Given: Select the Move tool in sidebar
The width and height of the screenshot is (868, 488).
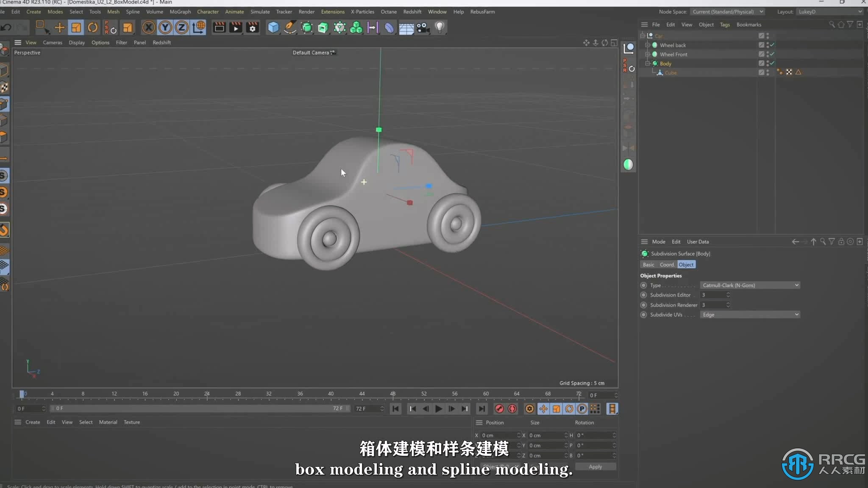Looking at the screenshot, I should point(59,27).
